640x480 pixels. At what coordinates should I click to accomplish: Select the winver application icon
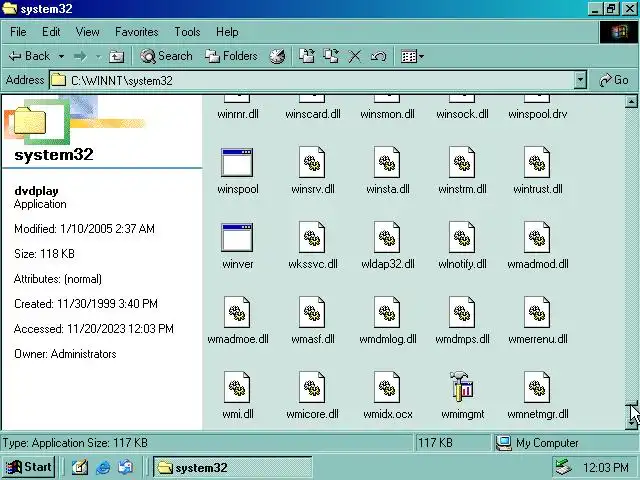(x=237, y=238)
